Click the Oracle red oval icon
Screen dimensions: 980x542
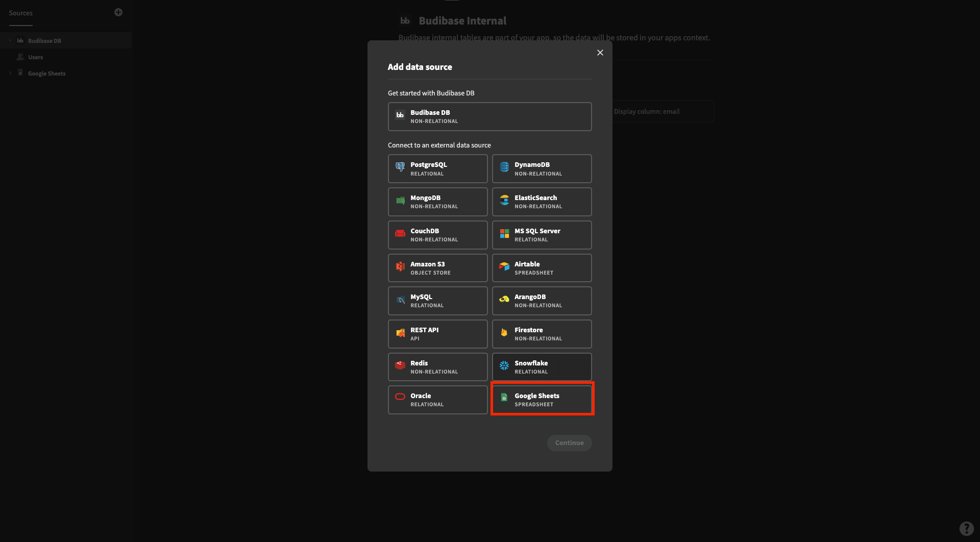click(x=400, y=397)
